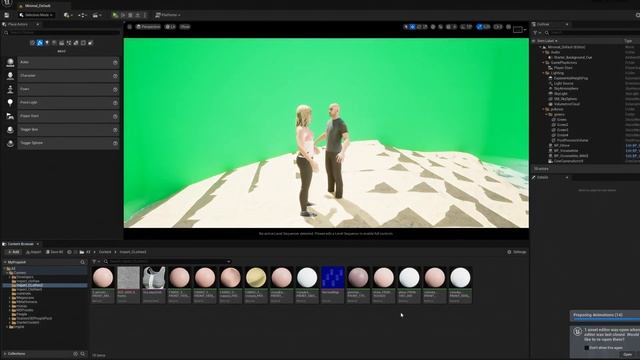Collapse the Lighting folder in Outliner

tap(544, 73)
